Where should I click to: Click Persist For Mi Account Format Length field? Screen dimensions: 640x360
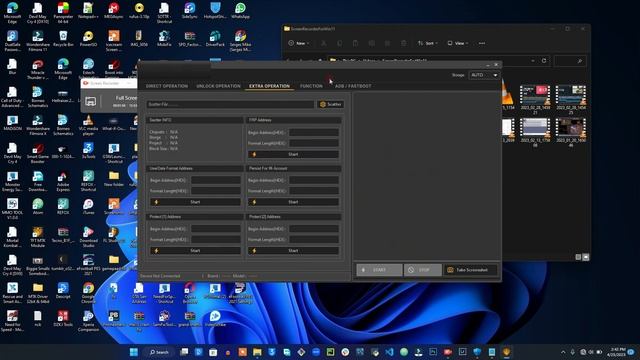click(x=314, y=191)
